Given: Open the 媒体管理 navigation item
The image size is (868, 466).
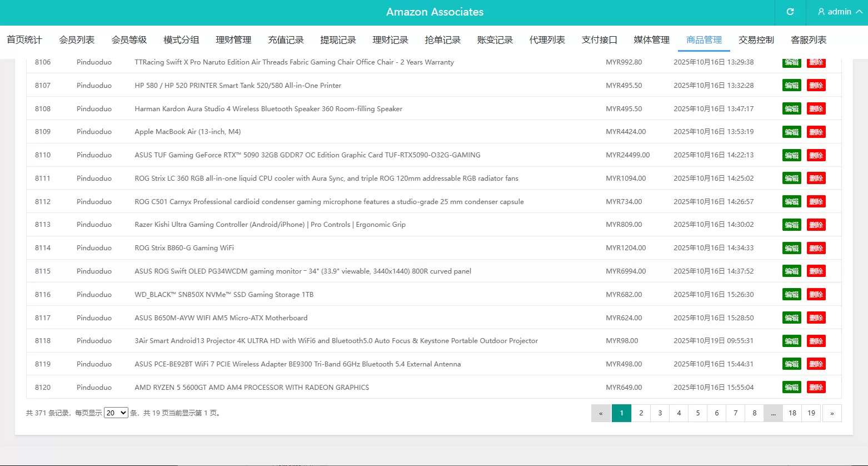Looking at the screenshot, I should [x=651, y=39].
